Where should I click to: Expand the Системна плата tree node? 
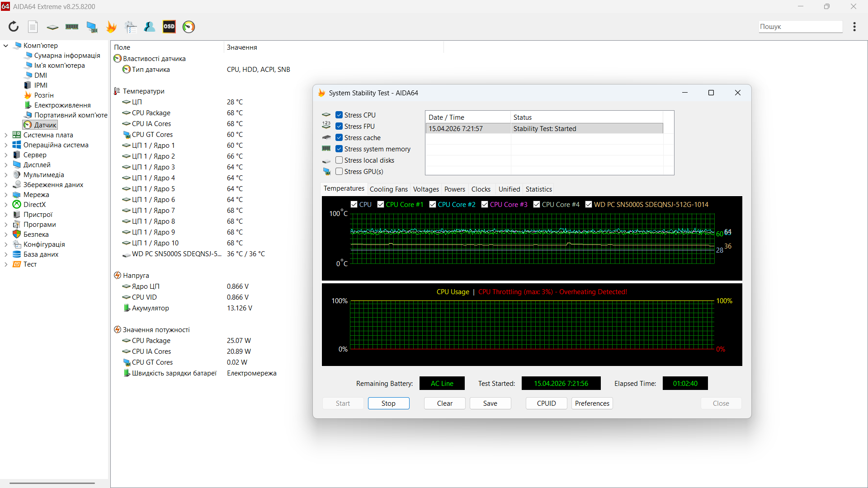6,135
